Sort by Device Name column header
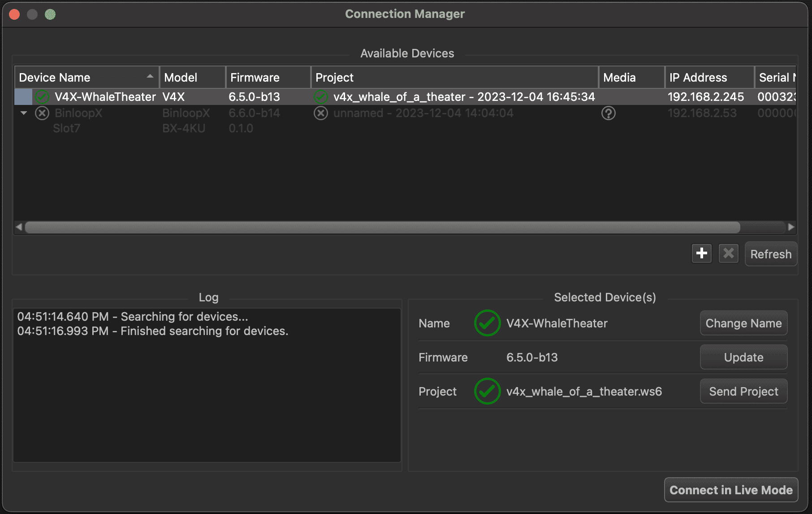 pyautogui.click(x=86, y=78)
